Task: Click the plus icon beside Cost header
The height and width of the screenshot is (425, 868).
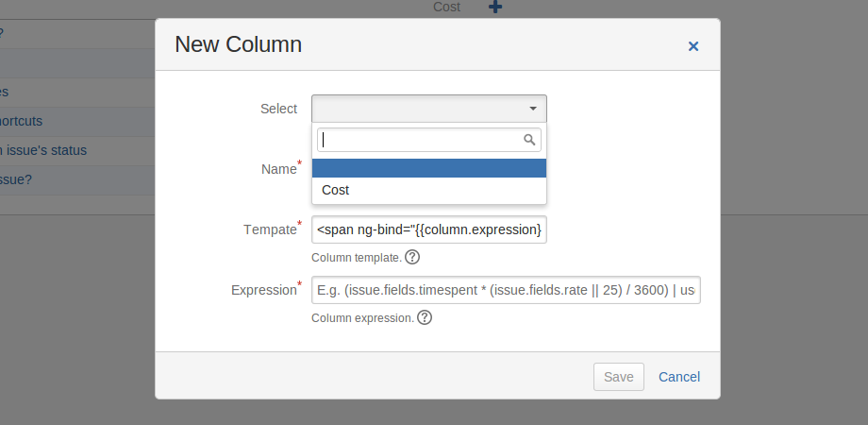Action: click(x=495, y=8)
